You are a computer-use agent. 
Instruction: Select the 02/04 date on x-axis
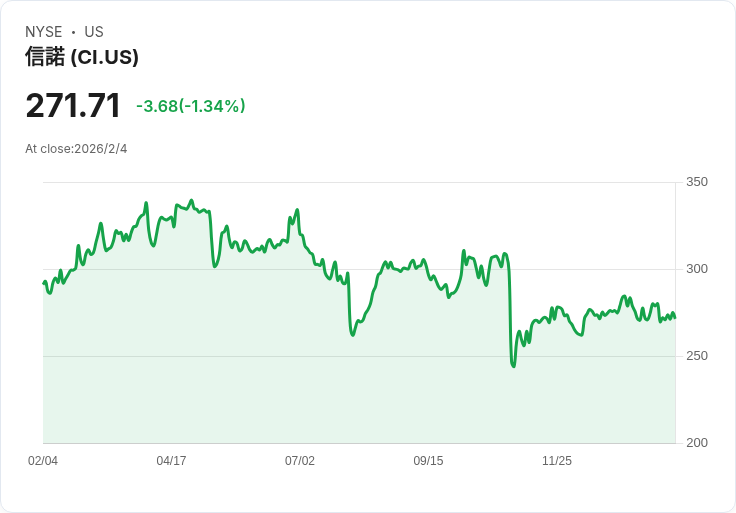click(43, 461)
